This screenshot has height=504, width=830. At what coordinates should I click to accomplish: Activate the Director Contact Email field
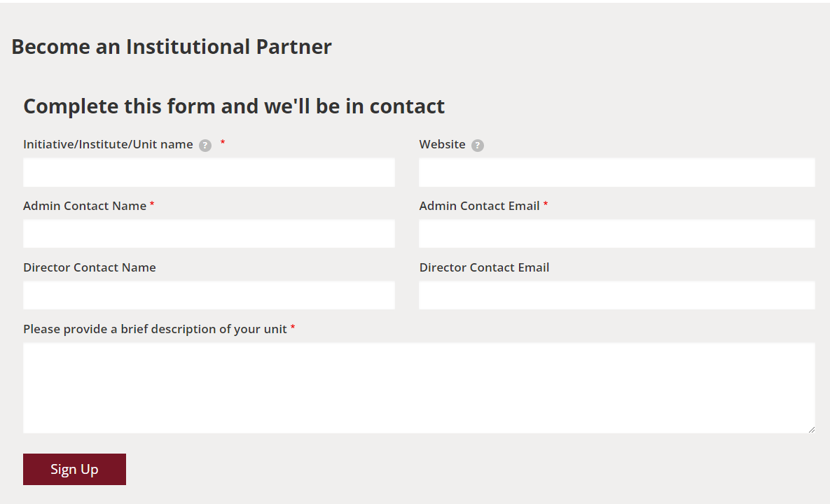click(x=616, y=295)
